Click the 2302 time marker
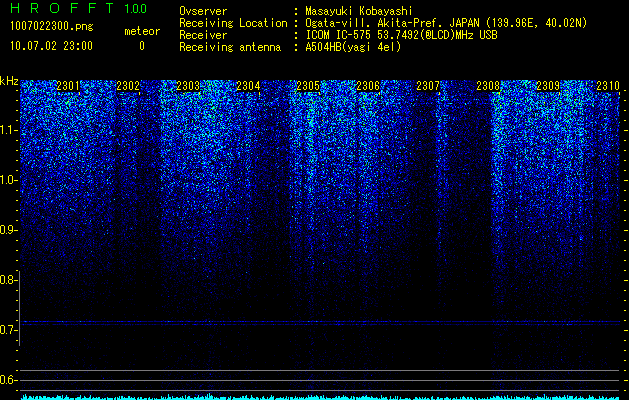The width and height of the screenshot is (629, 400). click(x=128, y=86)
